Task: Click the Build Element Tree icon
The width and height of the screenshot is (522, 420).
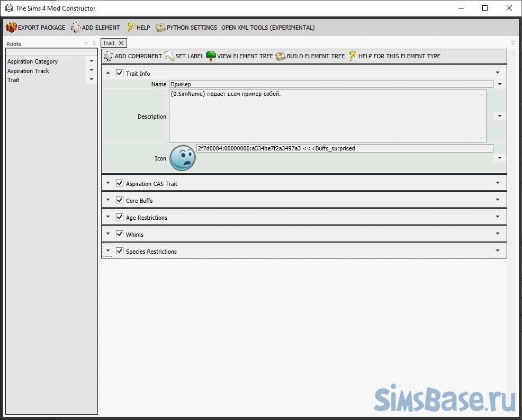Action: [281, 56]
